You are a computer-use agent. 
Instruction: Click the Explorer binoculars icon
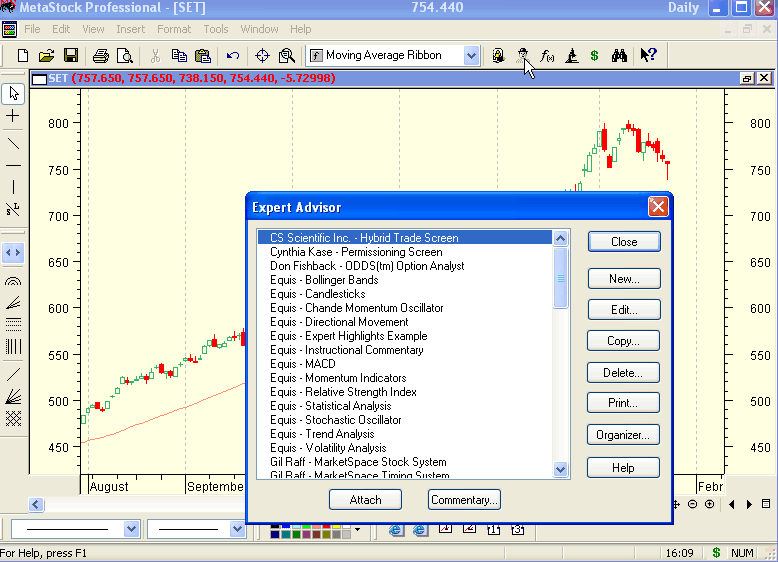coord(619,56)
